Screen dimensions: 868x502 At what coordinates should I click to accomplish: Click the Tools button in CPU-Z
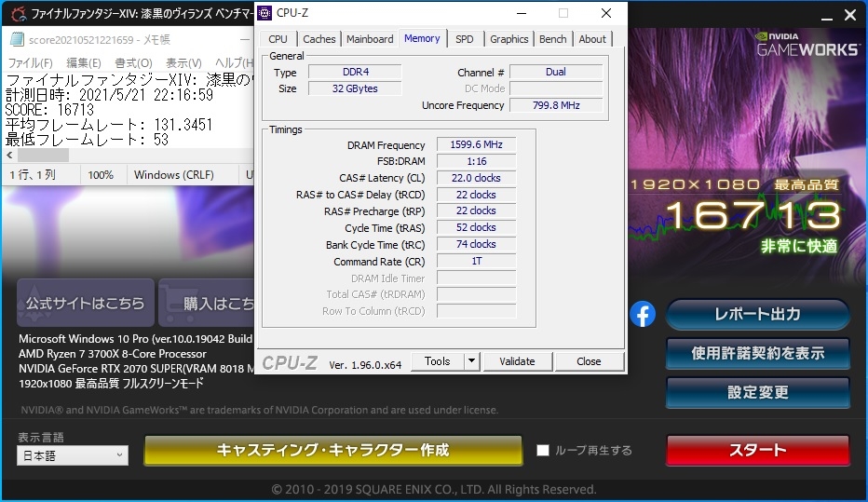coord(438,361)
